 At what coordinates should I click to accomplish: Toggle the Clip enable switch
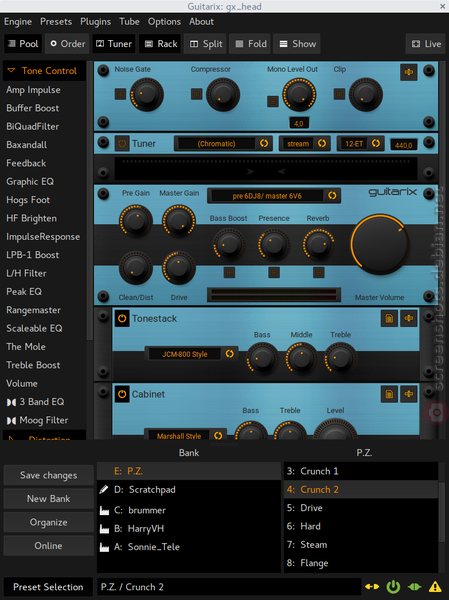(x=339, y=94)
